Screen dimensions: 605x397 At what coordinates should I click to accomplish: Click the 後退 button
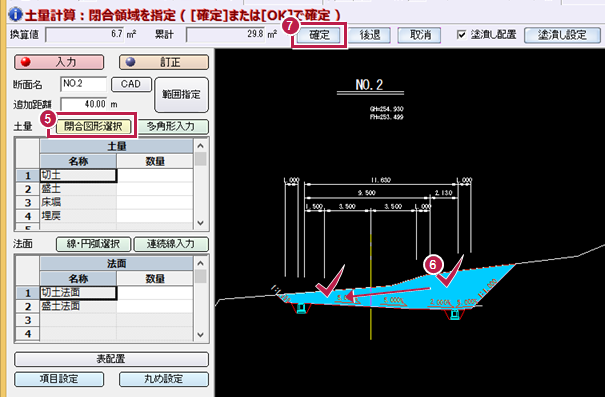coord(370,35)
